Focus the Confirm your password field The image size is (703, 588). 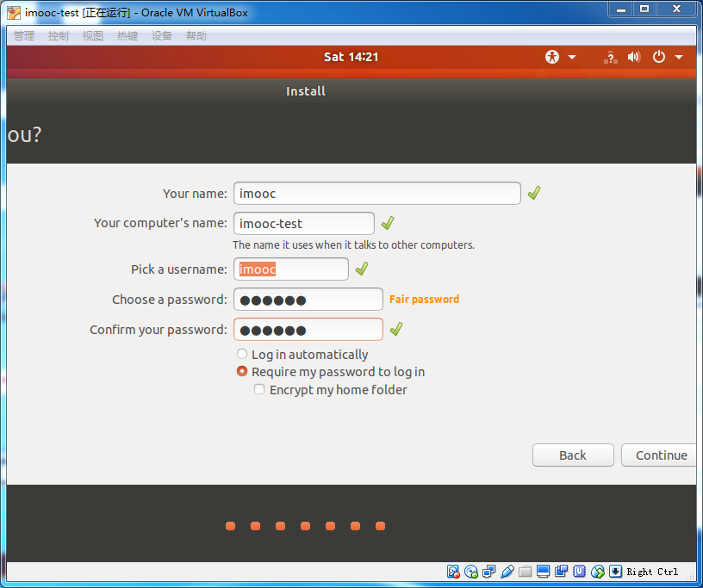(x=308, y=330)
